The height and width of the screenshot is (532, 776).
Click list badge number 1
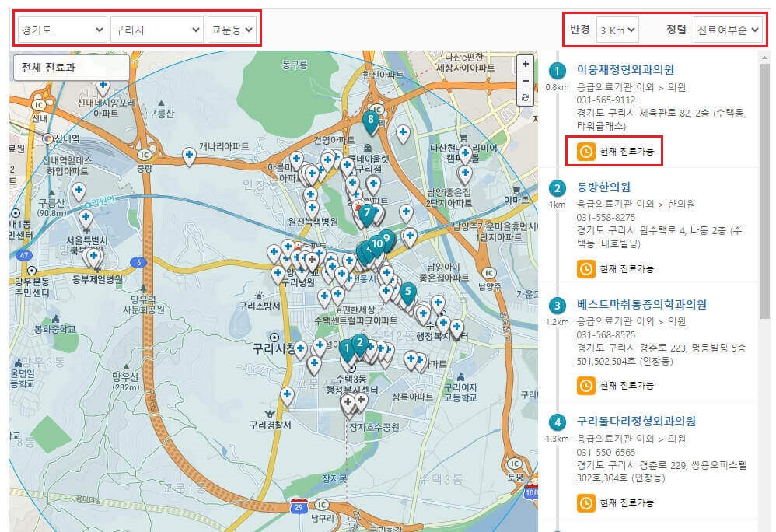tap(558, 71)
